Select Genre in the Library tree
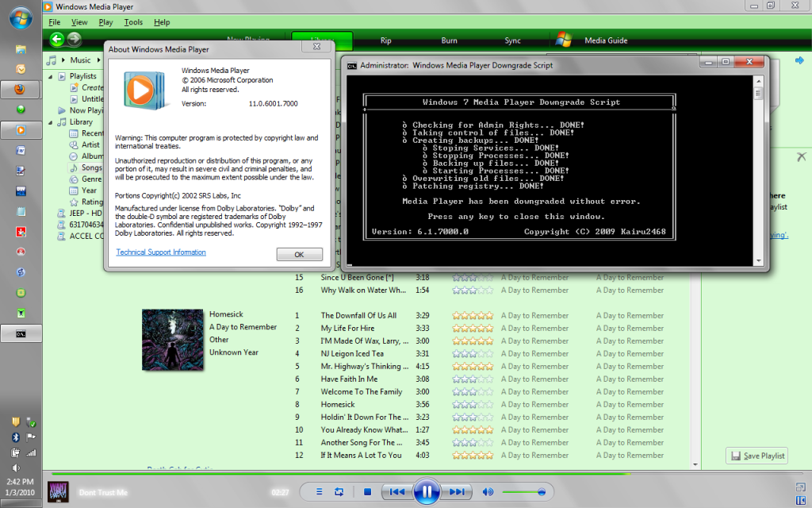The image size is (812, 508). click(x=92, y=179)
